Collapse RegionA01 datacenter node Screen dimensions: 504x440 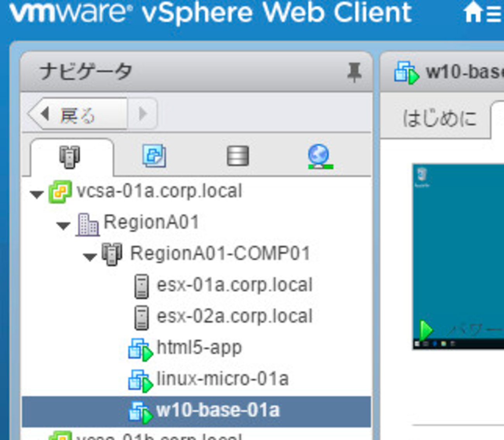pyautogui.click(x=63, y=225)
